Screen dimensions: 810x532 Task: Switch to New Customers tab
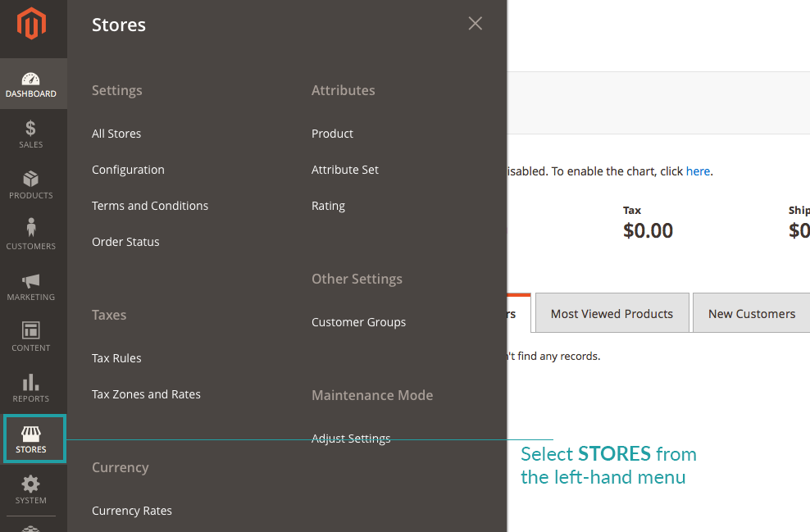point(751,314)
